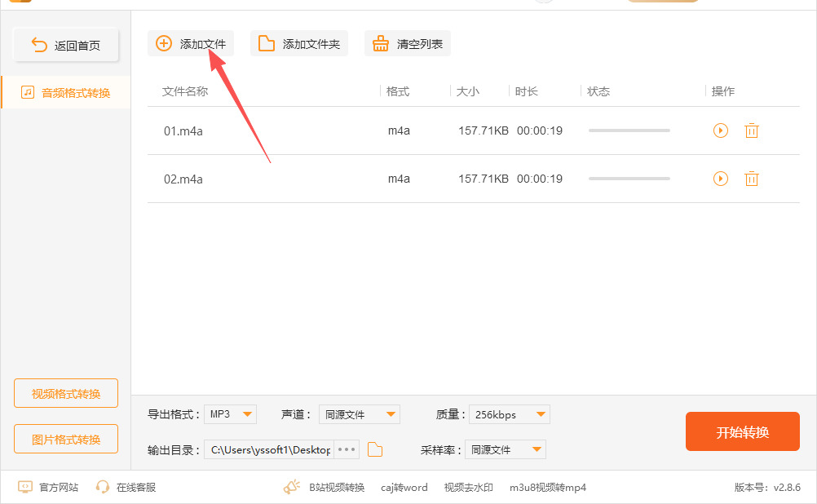Click the 添加文件夹 add folder button

pyautogui.click(x=299, y=44)
